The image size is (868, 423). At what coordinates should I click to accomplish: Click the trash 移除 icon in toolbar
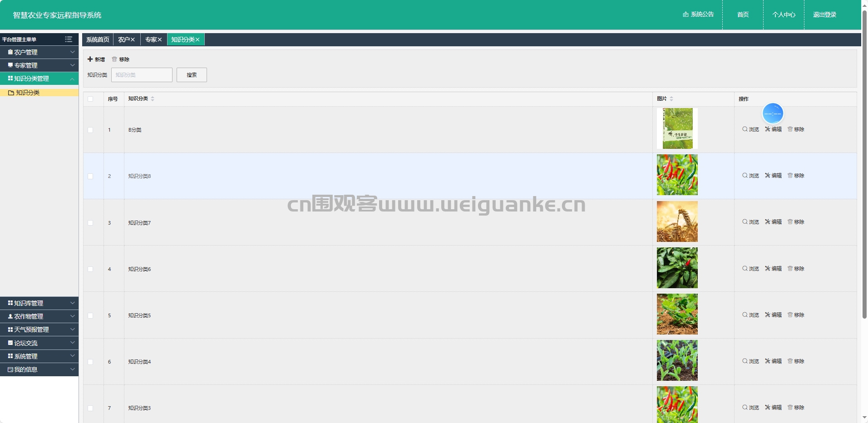coord(114,59)
